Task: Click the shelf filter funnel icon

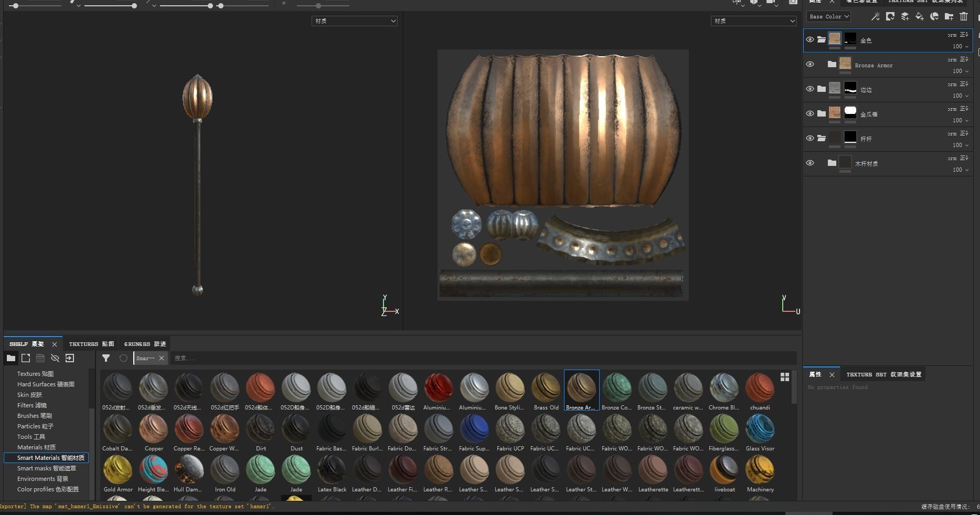Action: (x=106, y=358)
